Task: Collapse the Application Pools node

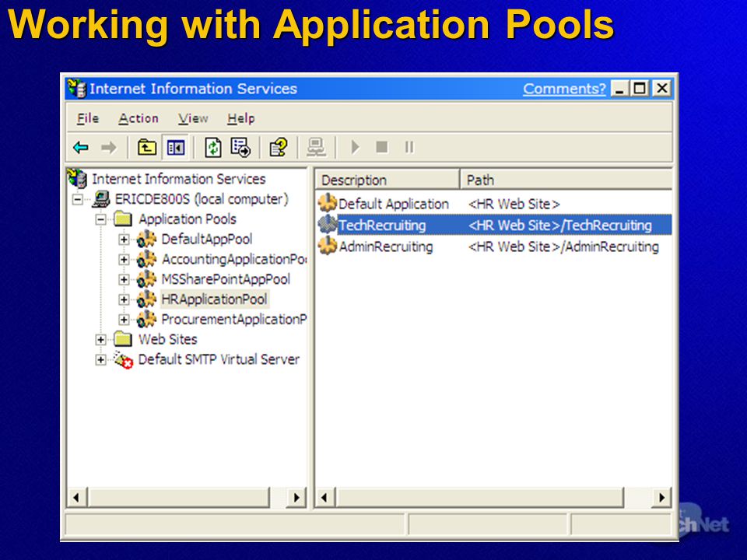Action: pyautogui.click(x=100, y=219)
